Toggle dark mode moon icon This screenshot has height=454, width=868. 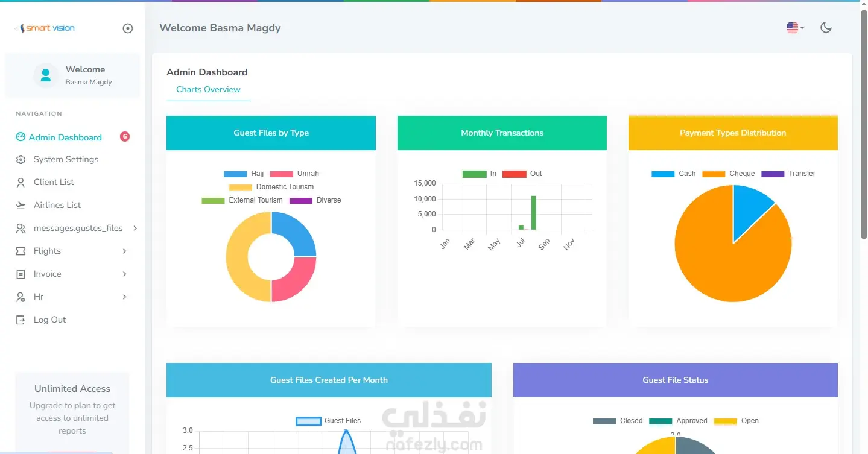click(826, 27)
